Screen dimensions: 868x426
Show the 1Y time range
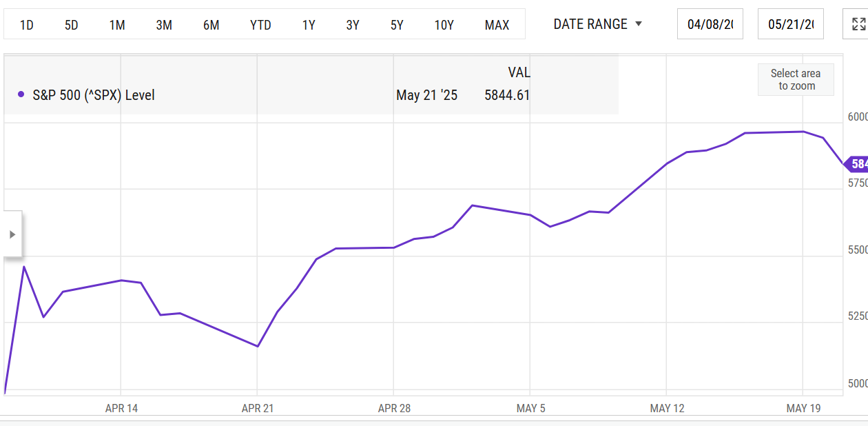[309, 25]
